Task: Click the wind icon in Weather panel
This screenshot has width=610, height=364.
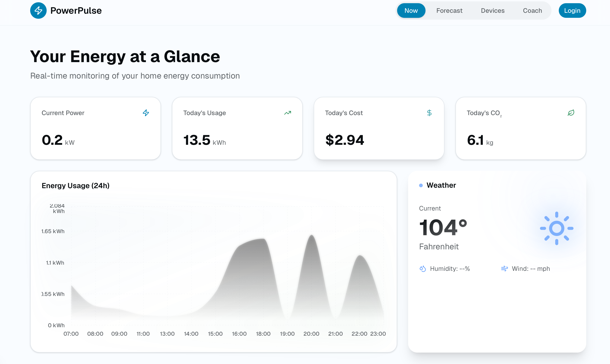Action: point(504,269)
